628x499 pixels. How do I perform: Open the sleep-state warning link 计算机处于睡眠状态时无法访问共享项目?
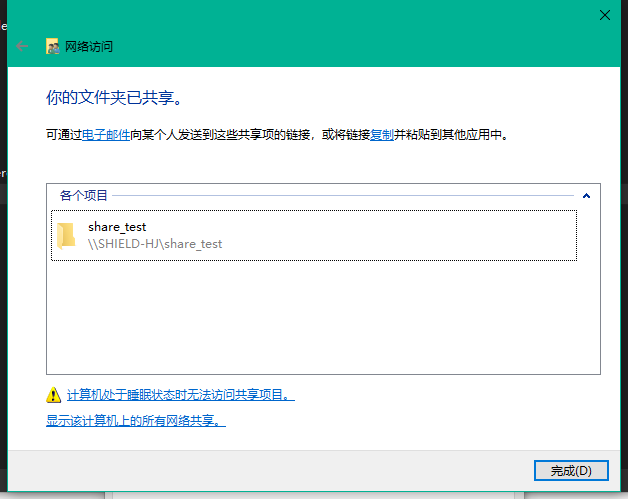pyautogui.click(x=181, y=395)
